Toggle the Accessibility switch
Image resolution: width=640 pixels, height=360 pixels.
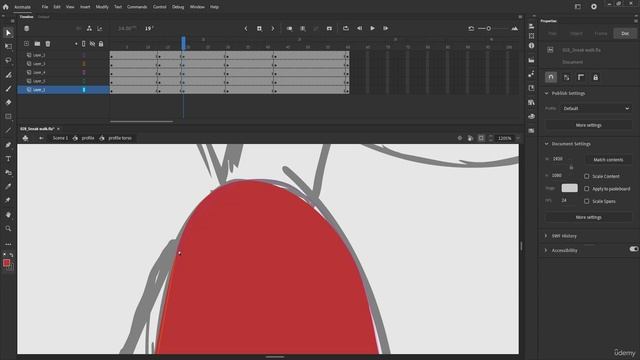(x=633, y=249)
